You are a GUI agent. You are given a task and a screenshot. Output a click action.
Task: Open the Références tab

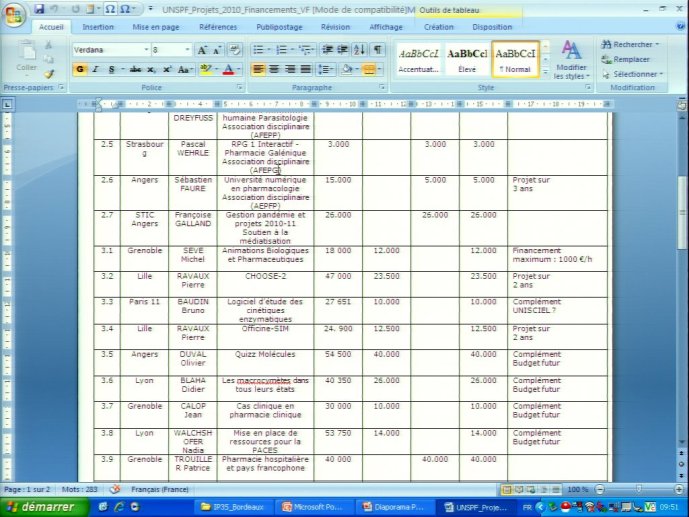218,27
